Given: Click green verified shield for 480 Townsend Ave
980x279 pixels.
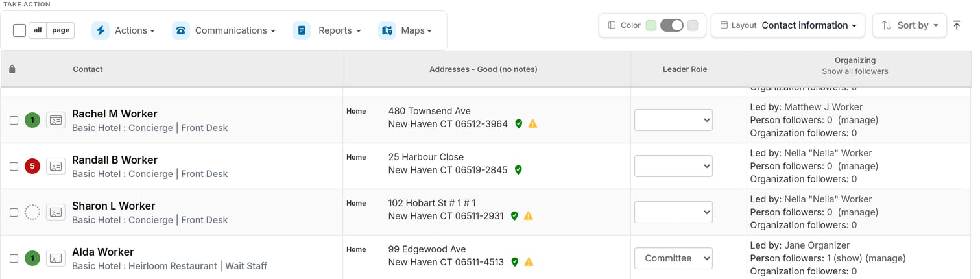Looking at the screenshot, I should [518, 124].
